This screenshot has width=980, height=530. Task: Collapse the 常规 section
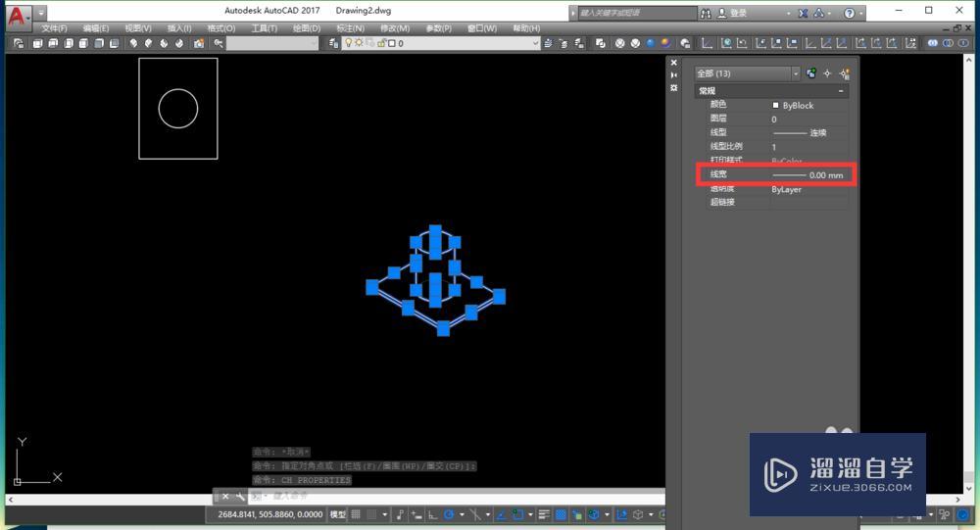point(841,91)
